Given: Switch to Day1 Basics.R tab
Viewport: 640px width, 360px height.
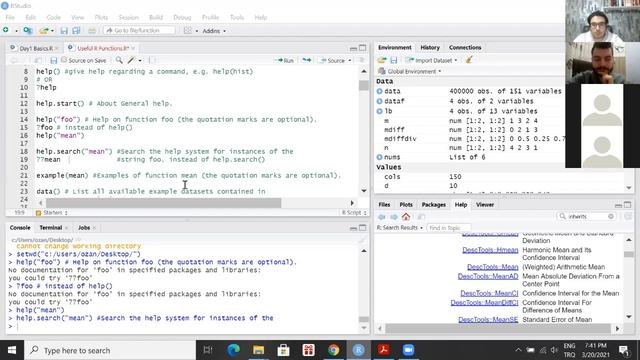Looking at the screenshot, I should point(36,48).
